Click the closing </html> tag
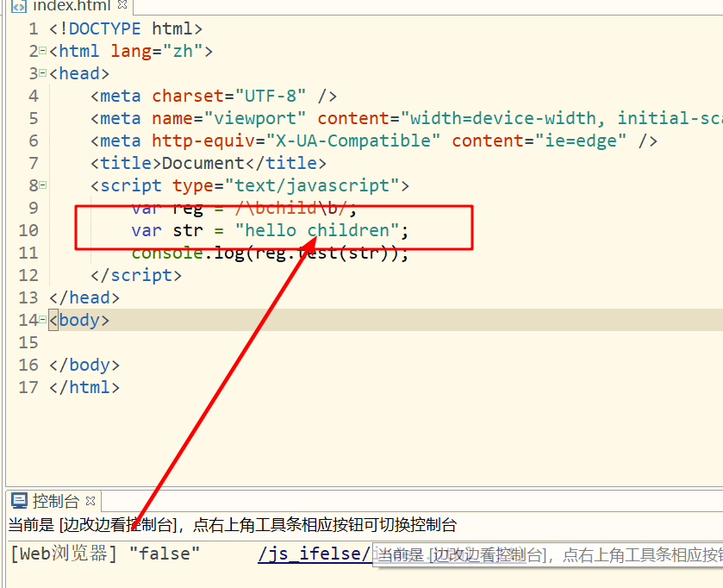Viewport: 723px width, 588px height. point(84,387)
